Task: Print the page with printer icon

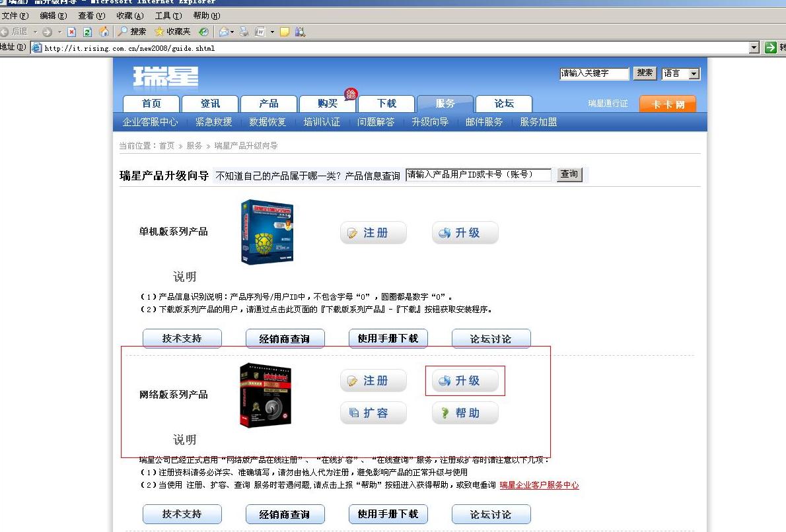Action: click(x=244, y=32)
